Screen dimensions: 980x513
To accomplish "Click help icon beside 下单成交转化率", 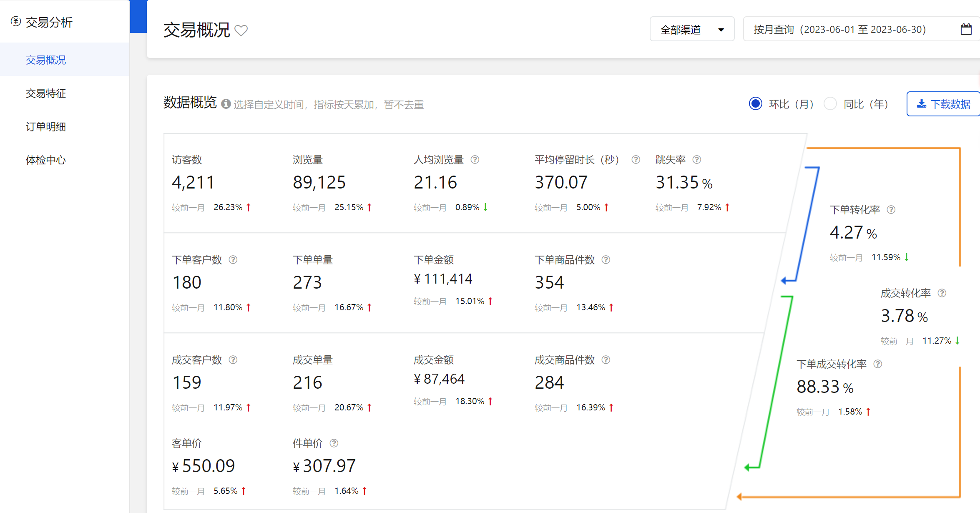I will [877, 364].
